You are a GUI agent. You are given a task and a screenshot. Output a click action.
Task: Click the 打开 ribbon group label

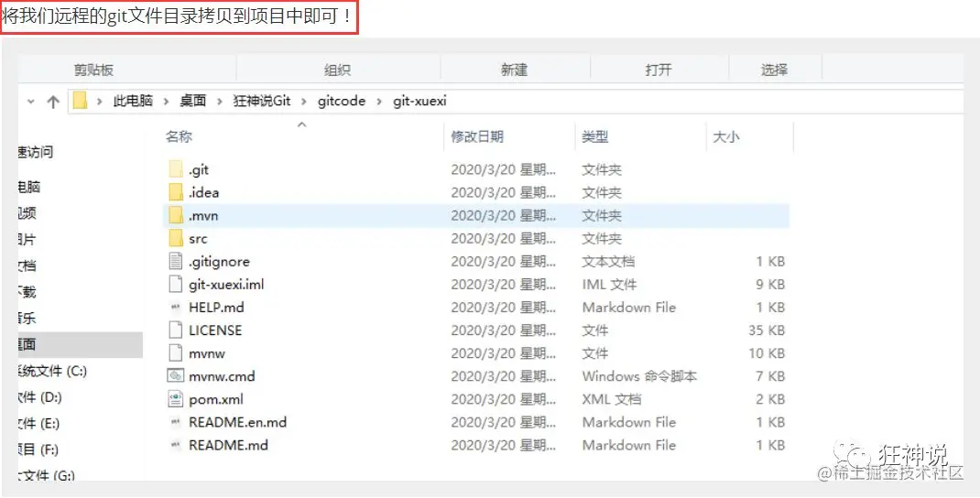(659, 70)
